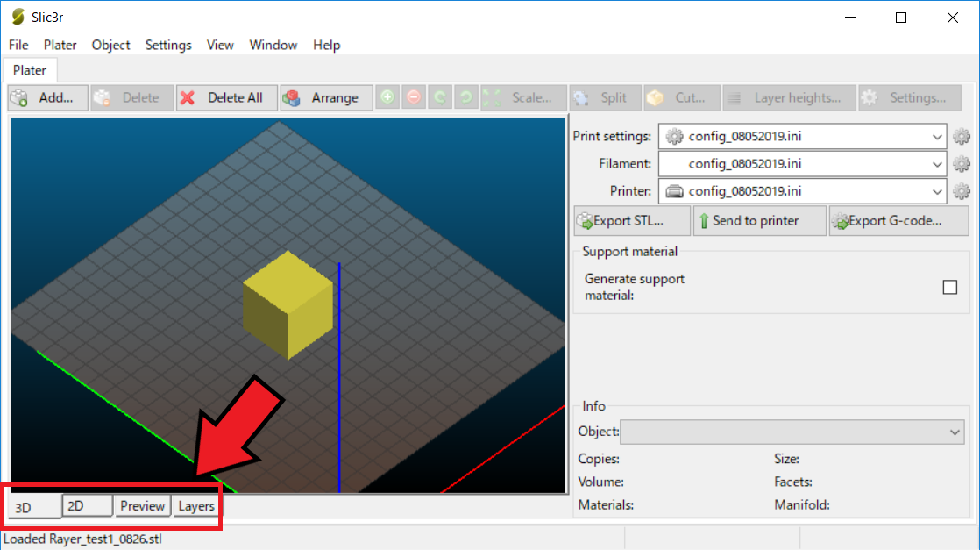Add a copy with the green plus icon

coord(387,97)
